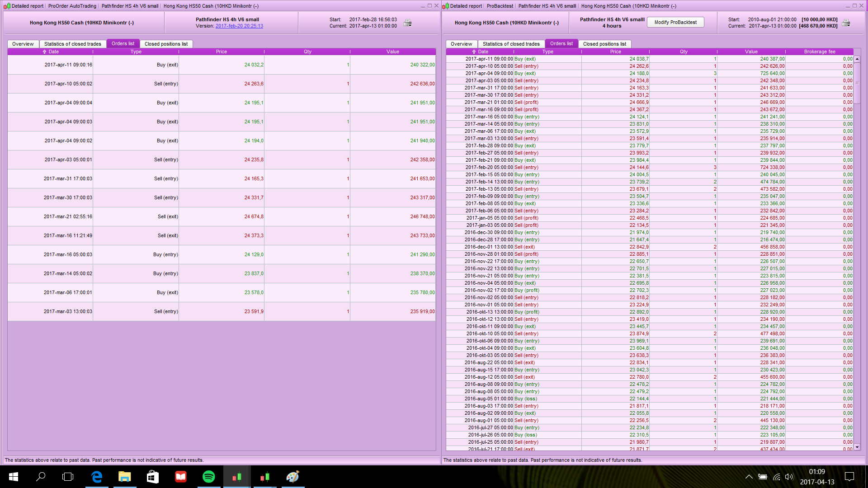Open Paint from the taskbar
This screenshot has width=868, height=488.
pos(292,477)
